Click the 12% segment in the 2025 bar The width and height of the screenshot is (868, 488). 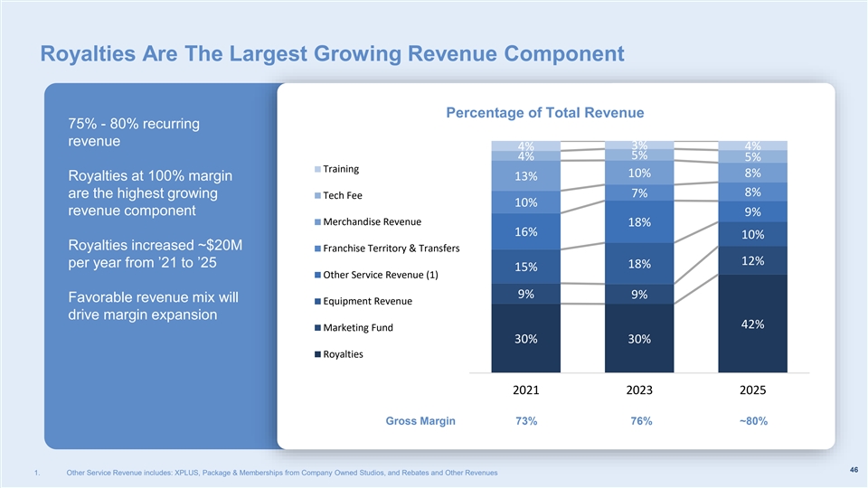752,260
